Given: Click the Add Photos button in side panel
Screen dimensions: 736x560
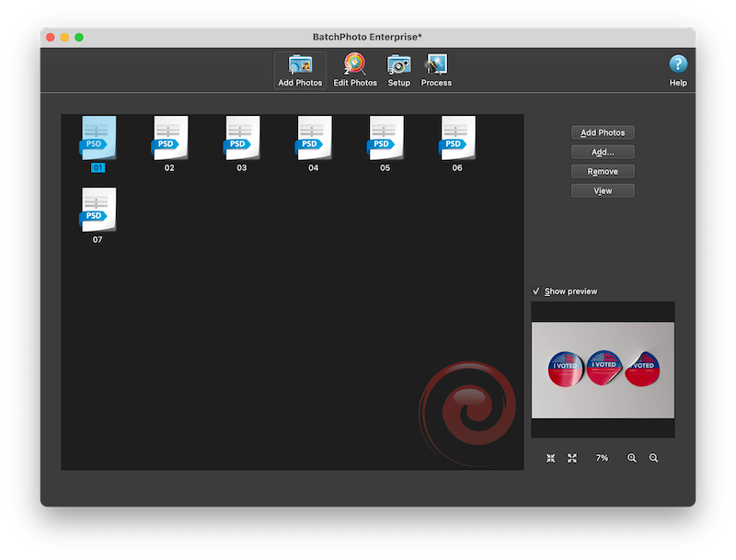Looking at the screenshot, I should click(x=603, y=132).
